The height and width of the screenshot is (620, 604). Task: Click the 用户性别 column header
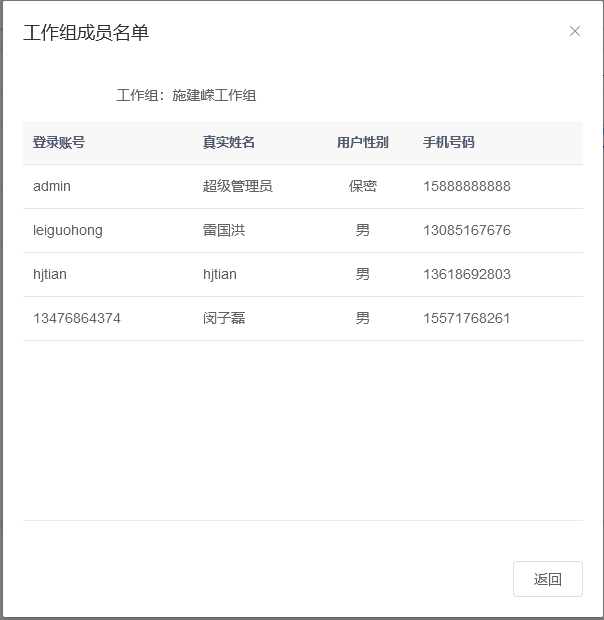click(362, 143)
